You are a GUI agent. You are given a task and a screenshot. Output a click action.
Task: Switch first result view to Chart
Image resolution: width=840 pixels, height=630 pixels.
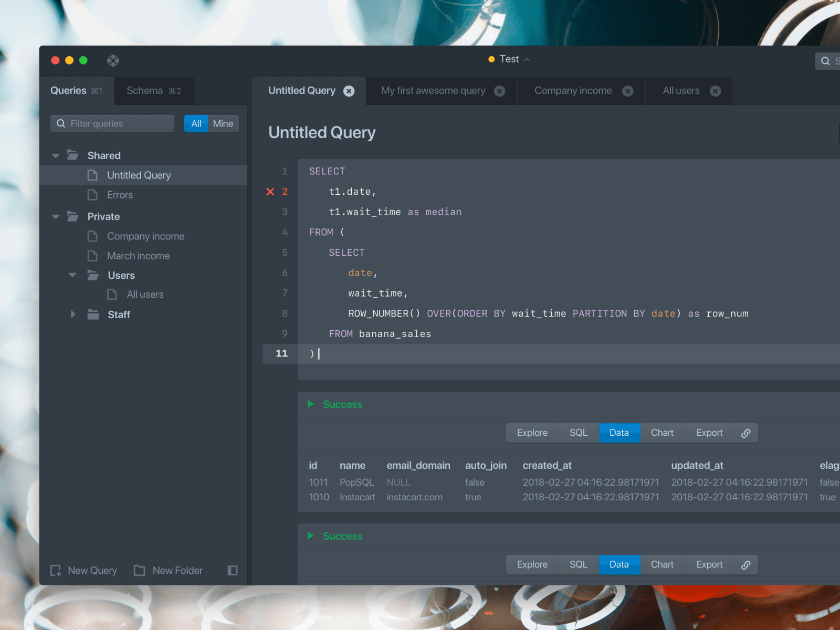click(x=662, y=433)
